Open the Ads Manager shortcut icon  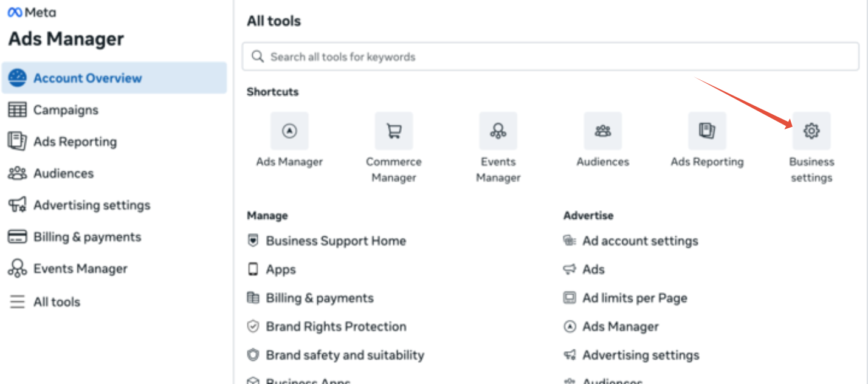click(289, 131)
